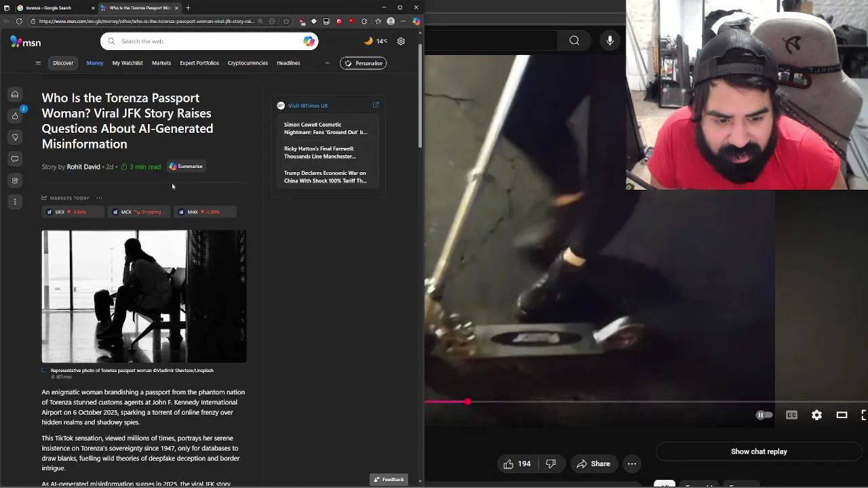Open the MCX market ticker chip

(139, 212)
